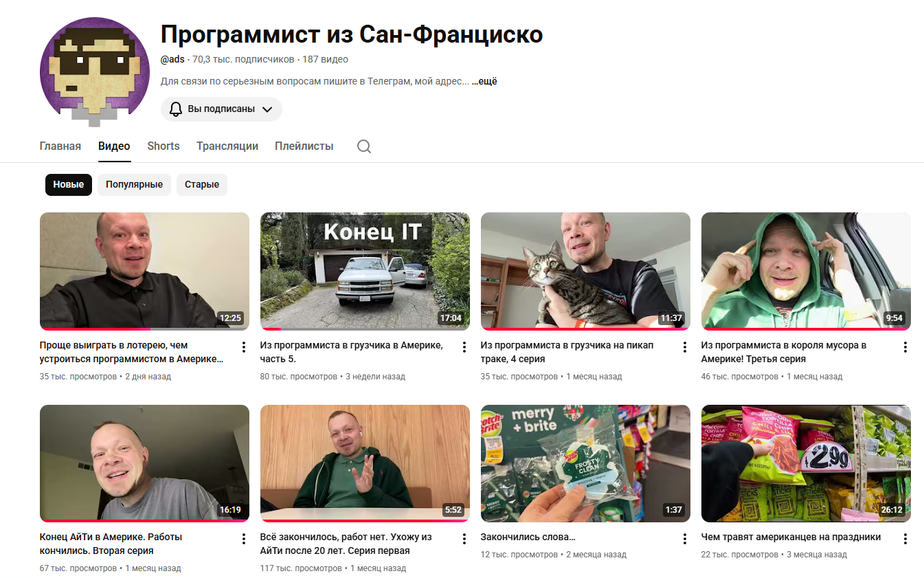Open three-dot menu for Конец АйТи video
Viewport: 924px width, 578px height.
tap(244, 539)
